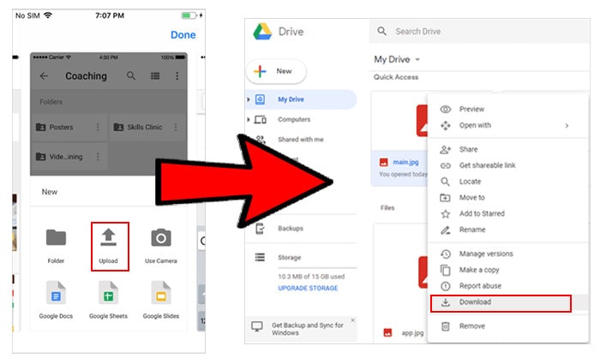Click the "Quick Access" heading
This screenshot has height=364, width=600.
396,77
